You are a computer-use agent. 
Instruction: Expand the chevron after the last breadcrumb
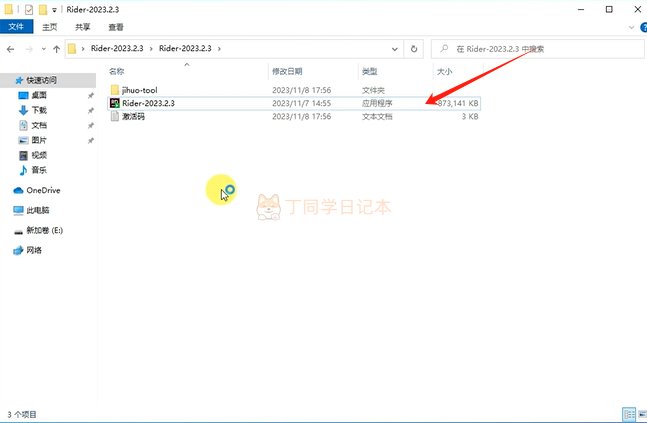pyautogui.click(x=219, y=49)
